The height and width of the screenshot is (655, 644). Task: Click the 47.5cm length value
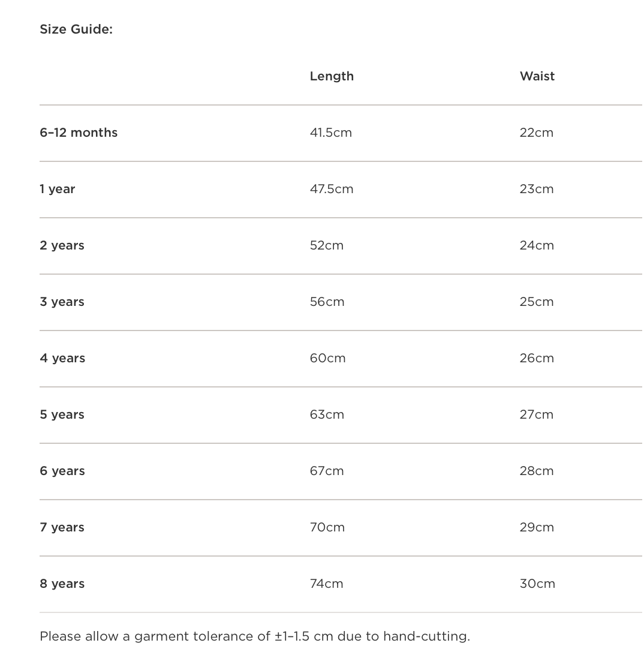(x=332, y=189)
